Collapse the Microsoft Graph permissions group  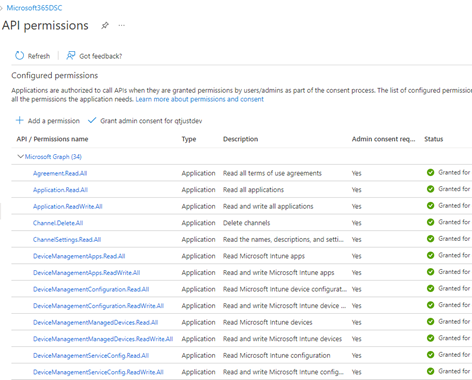click(20, 156)
